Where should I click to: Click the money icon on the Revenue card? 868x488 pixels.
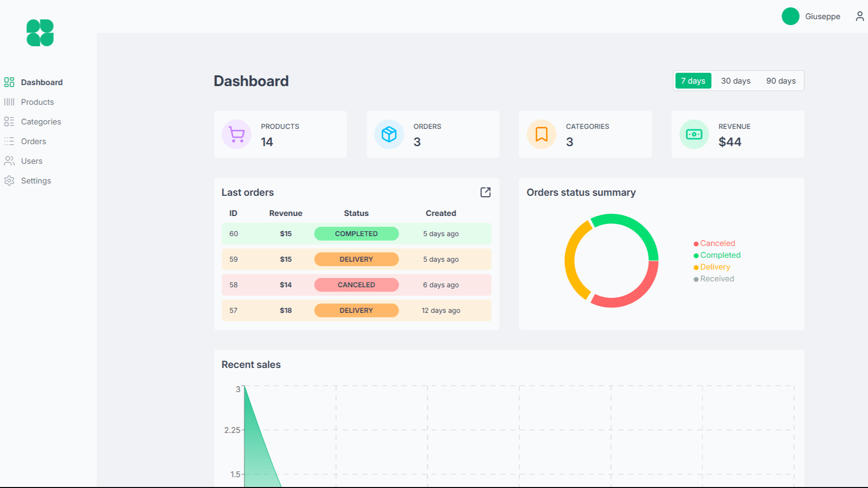pos(694,134)
